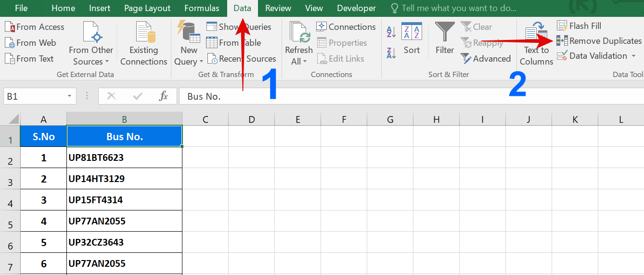Click From Table
The image size is (644, 275).
[x=233, y=43]
